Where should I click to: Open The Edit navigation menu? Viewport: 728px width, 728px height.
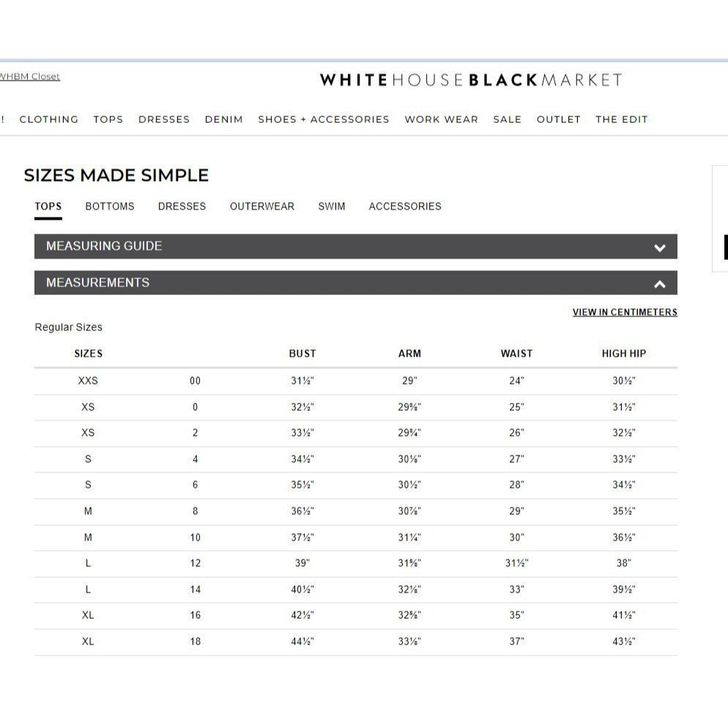coord(621,119)
